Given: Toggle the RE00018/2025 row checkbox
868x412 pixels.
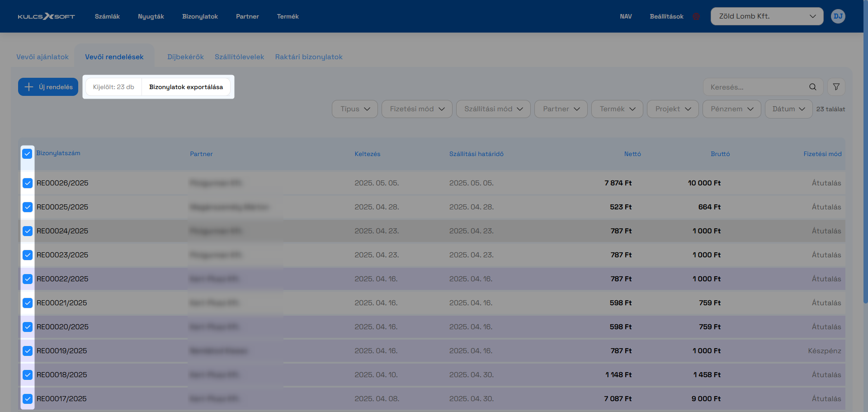Looking at the screenshot, I should 28,375.
